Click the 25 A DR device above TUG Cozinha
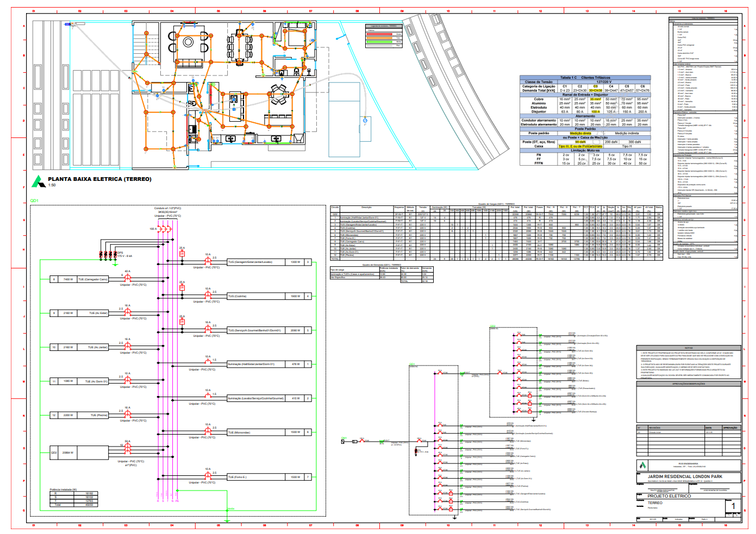The image size is (756, 534). click(x=182, y=288)
